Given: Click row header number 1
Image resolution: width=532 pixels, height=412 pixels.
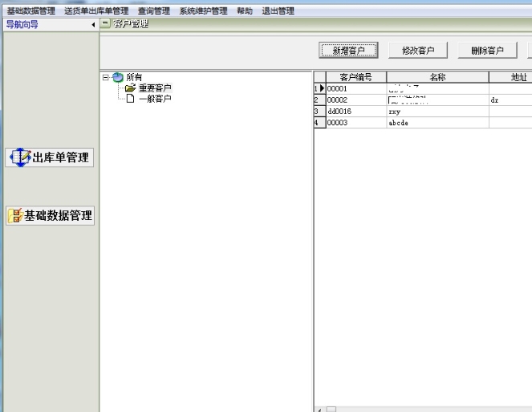Looking at the screenshot, I should pos(319,88).
